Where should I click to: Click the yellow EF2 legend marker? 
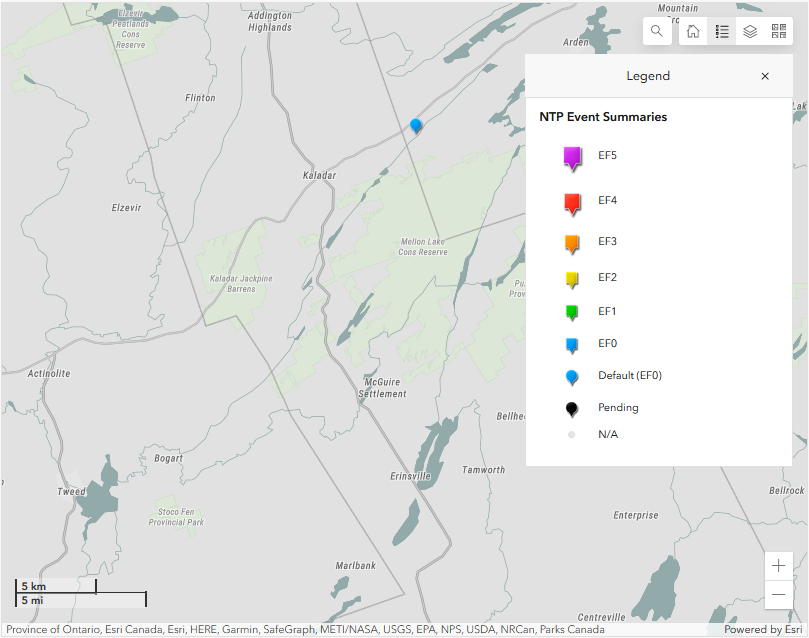(572, 279)
